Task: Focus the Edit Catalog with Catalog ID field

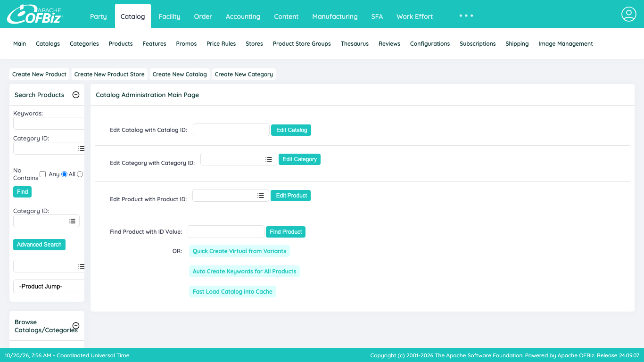Action: click(x=231, y=130)
